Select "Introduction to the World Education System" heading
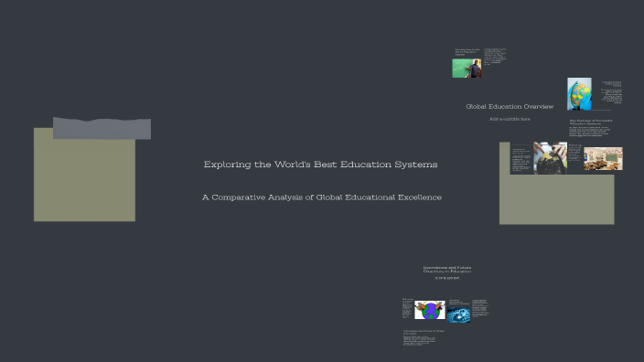 click(x=467, y=52)
